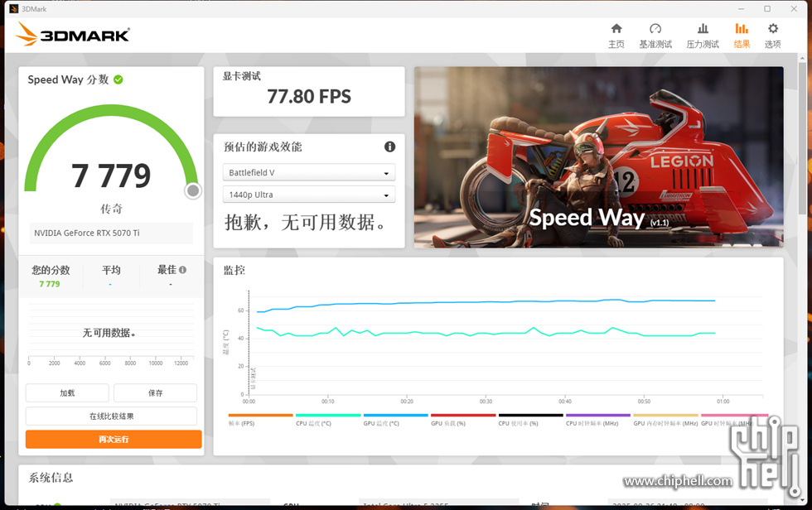Click the 显卡测试 heading
Screen dimensions: 812x510
[241, 76]
